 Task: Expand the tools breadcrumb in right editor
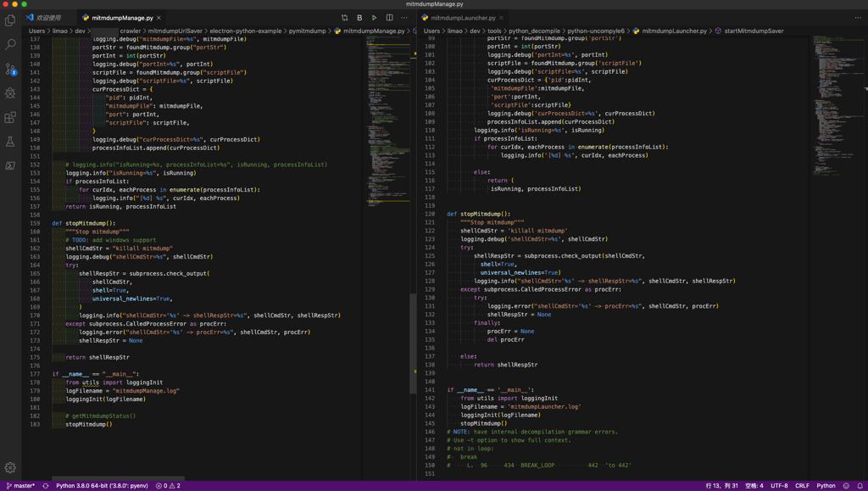(x=494, y=31)
